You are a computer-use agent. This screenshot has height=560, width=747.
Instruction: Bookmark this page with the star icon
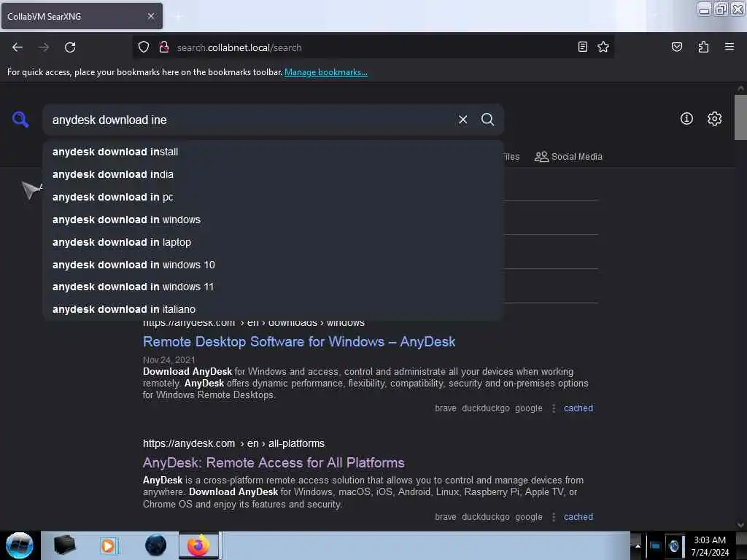pos(603,47)
